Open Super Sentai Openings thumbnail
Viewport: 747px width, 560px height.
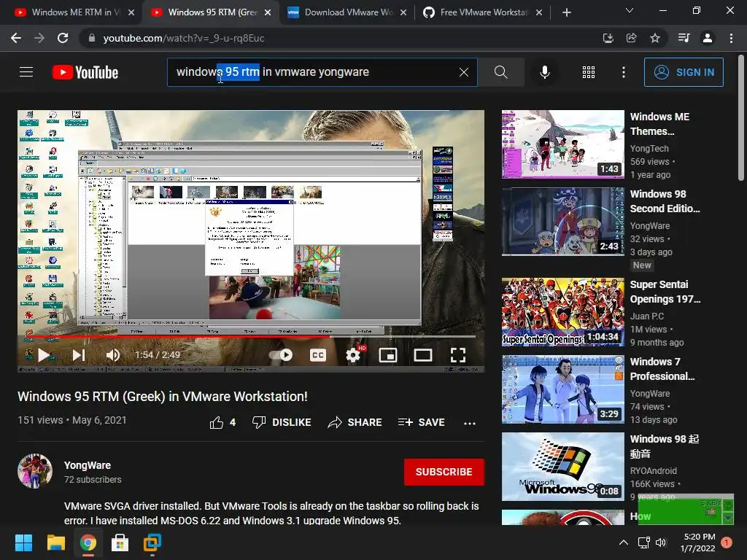(x=562, y=312)
